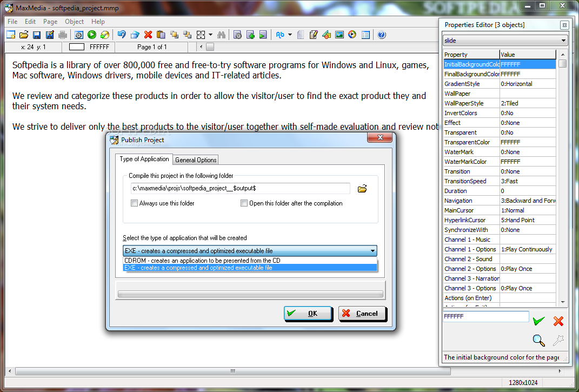Click the notepad-with-pencil editor icon
The height and width of the screenshot is (392, 579).
point(314,35)
